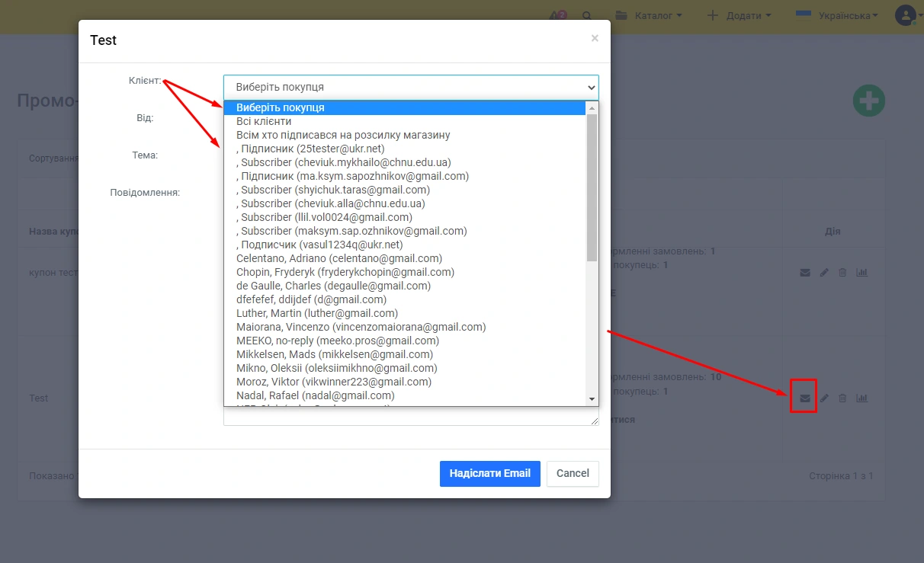This screenshot has height=563, width=924.
Task: Click the Виберіть покупця combo box
Action: (x=411, y=88)
